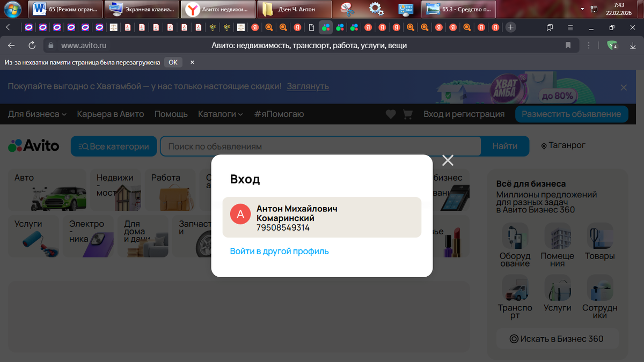Click the address bar lock icon
This screenshot has height=362, width=644.
coord(52,46)
